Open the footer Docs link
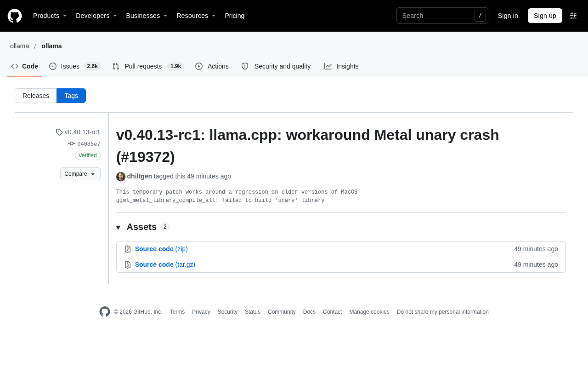The width and height of the screenshot is (588, 368). [309, 312]
